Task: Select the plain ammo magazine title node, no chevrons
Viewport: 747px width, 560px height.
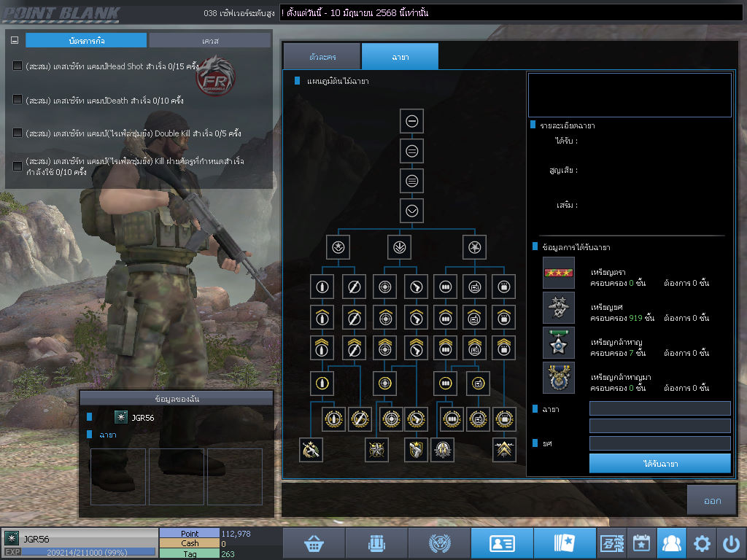Action: [x=446, y=287]
